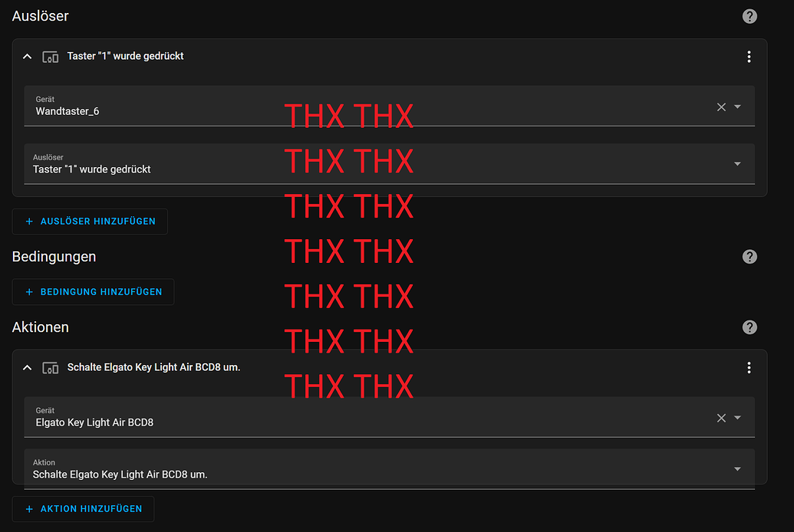Select the Wandtaster_6 device field

(x=390, y=106)
